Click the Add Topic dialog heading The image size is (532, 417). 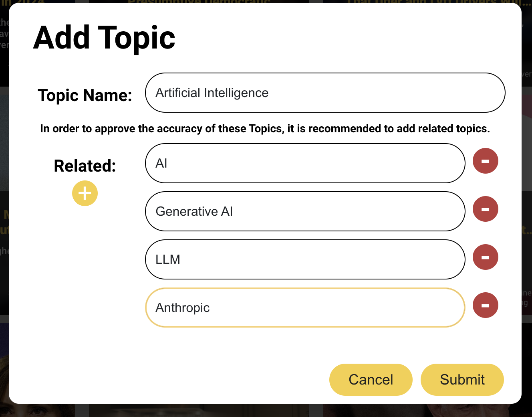105,38
